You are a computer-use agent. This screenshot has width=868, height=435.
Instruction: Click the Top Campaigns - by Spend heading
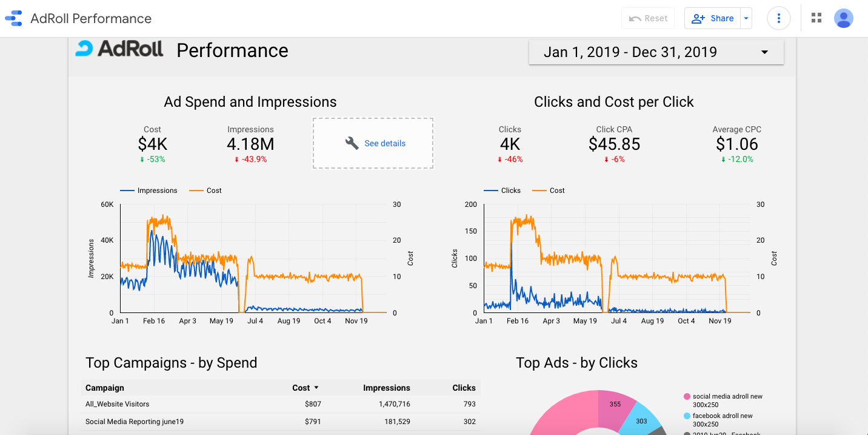[x=172, y=363]
